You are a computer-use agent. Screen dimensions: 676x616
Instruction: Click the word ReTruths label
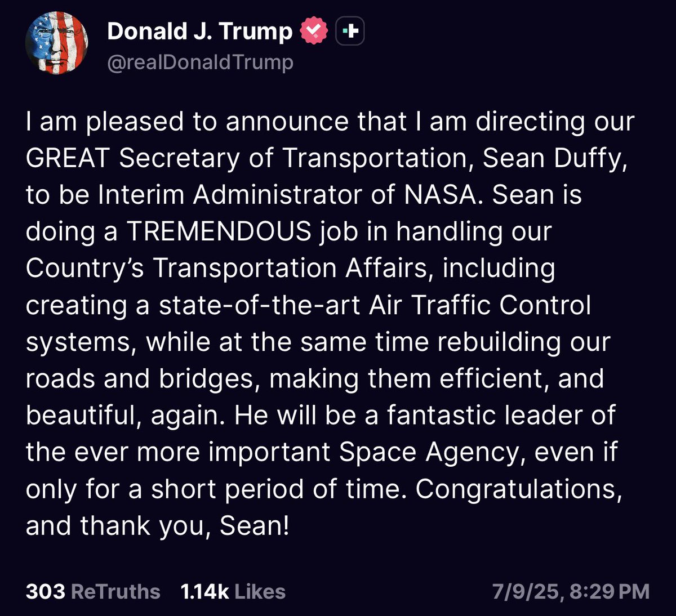[116, 592]
